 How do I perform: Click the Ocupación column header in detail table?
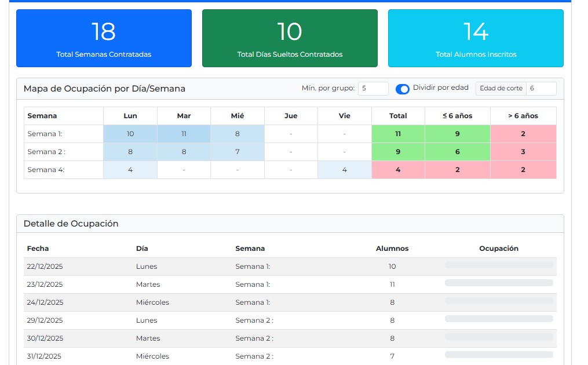(x=499, y=249)
